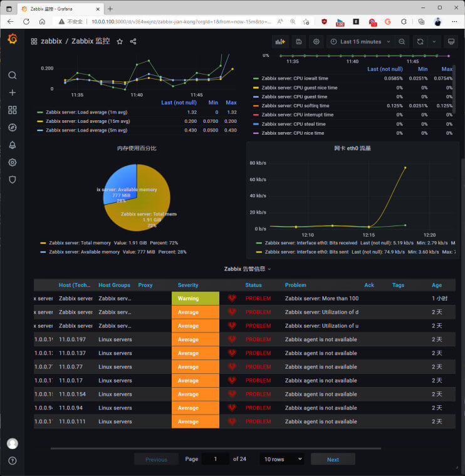The width and height of the screenshot is (465, 476).
Task: Open the Configuration gear sidebar icon
Action: coord(12,162)
